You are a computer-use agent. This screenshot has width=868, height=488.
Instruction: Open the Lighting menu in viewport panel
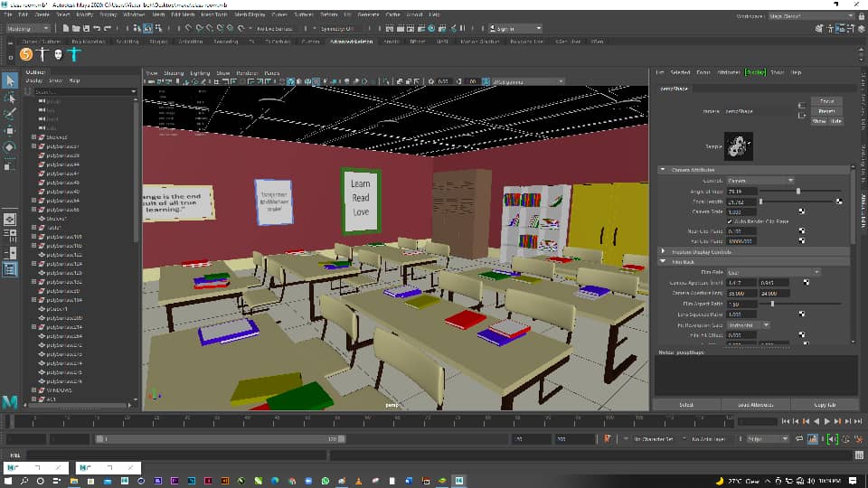click(200, 73)
